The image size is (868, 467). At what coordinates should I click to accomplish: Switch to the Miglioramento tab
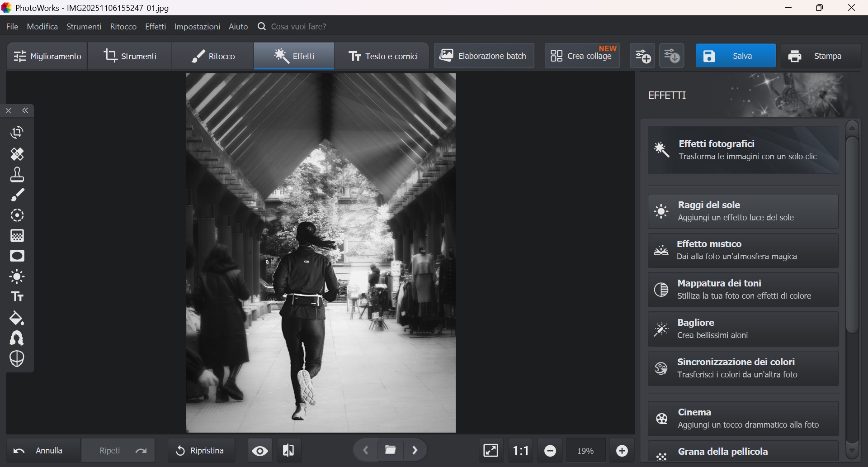[x=47, y=56]
